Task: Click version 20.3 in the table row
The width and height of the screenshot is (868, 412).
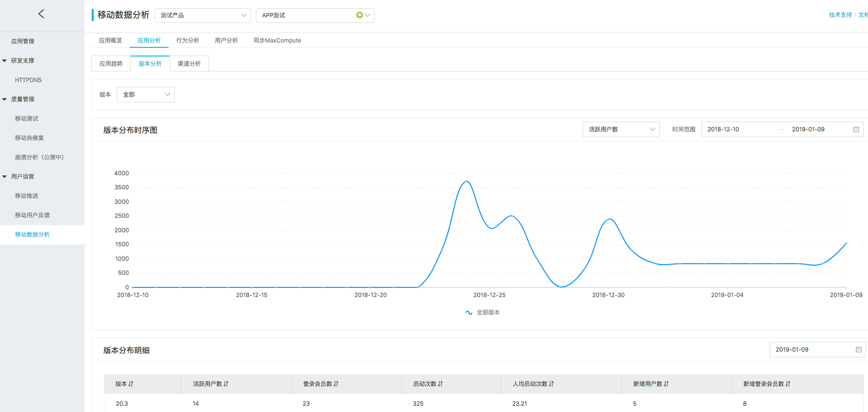Action: pyautogui.click(x=122, y=404)
